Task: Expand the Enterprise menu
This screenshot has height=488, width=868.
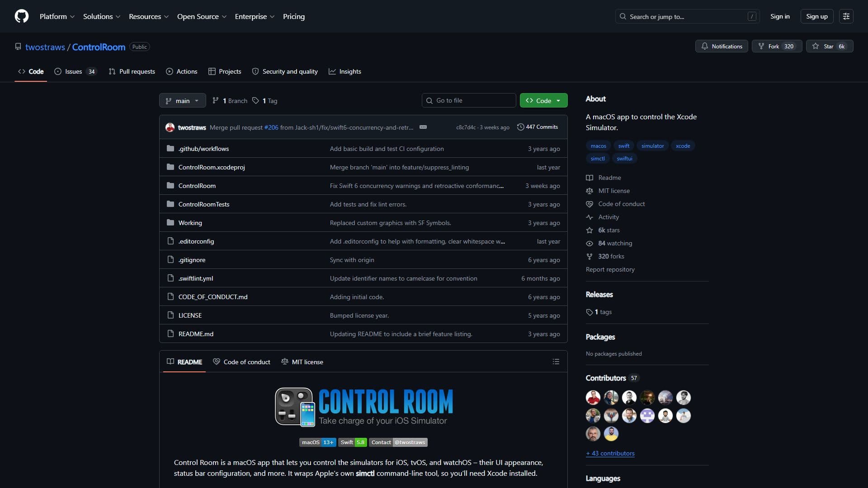Action: (x=255, y=16)
